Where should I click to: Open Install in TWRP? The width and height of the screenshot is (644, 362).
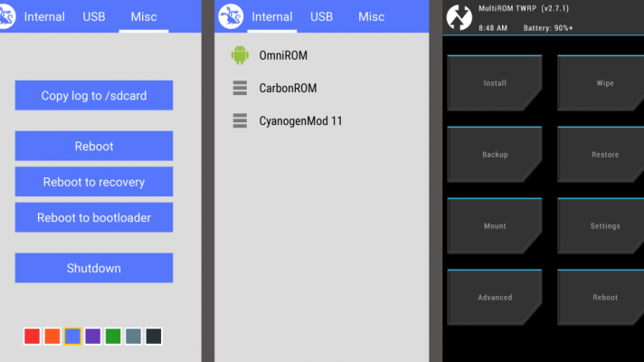pyautogui.click(x=495, y=83)
